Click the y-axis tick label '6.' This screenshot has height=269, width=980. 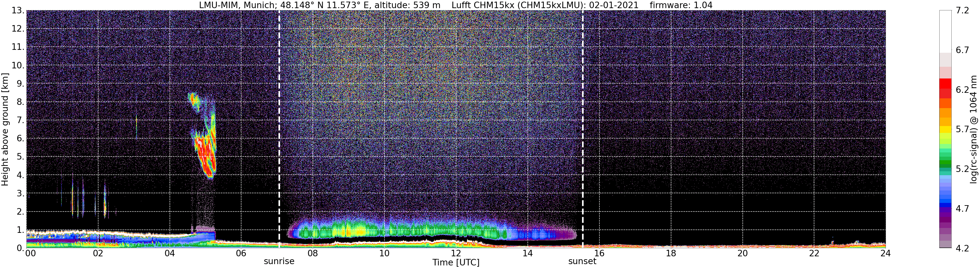point(20,138)
